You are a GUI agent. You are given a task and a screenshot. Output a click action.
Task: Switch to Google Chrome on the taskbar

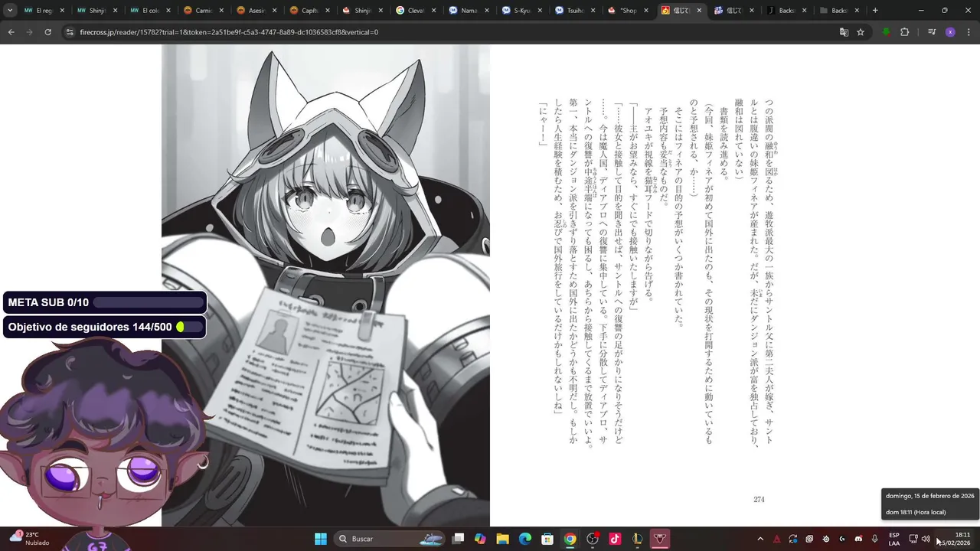(570, 539)
